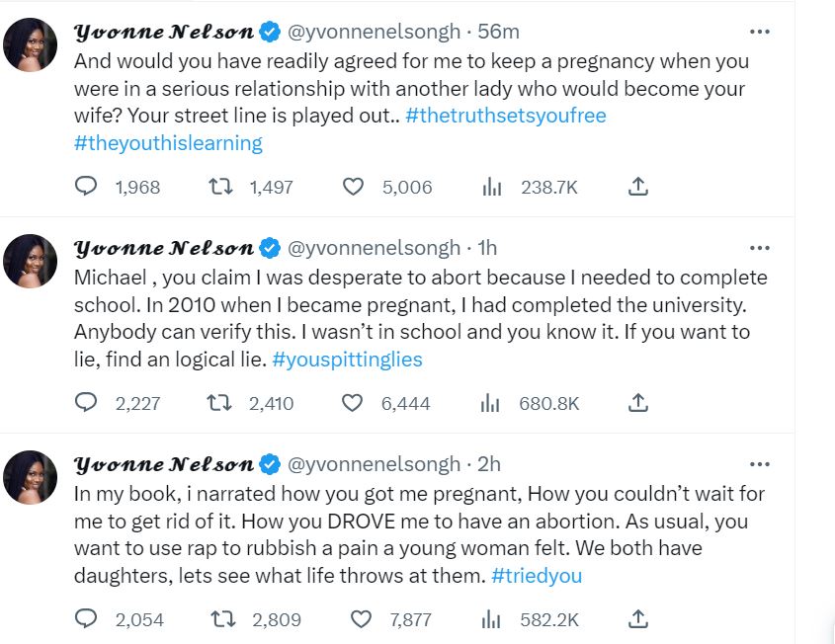This screenshot has width=835, height=644.
Task: Share the tweet posted 1h ago
Action: 638,402
